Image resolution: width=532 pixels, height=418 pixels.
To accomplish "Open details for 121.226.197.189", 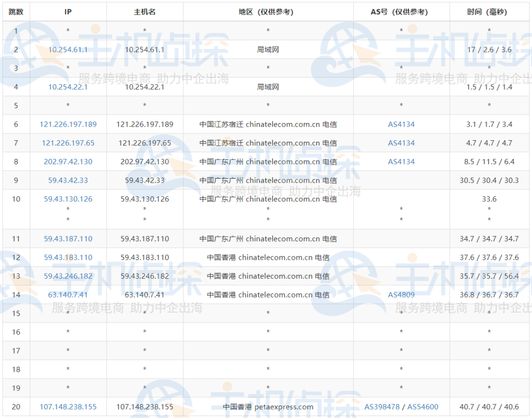I will tap(68, 124).
